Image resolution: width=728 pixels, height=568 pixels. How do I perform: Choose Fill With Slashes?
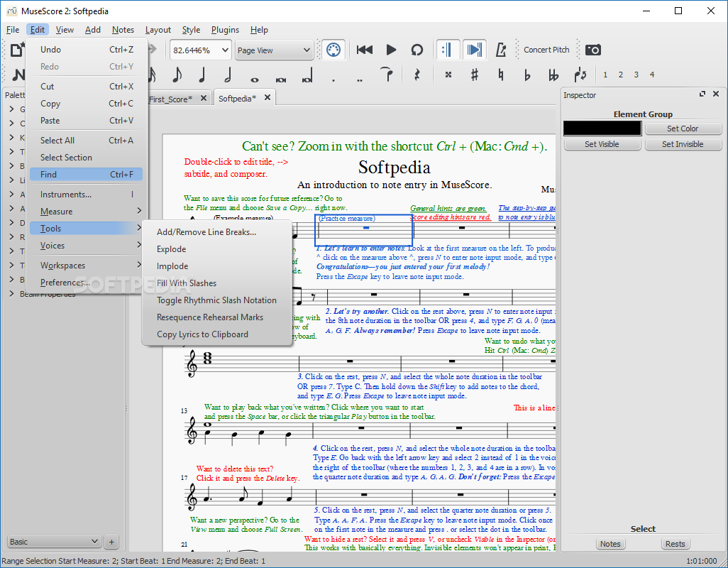[x=217, y=283]
